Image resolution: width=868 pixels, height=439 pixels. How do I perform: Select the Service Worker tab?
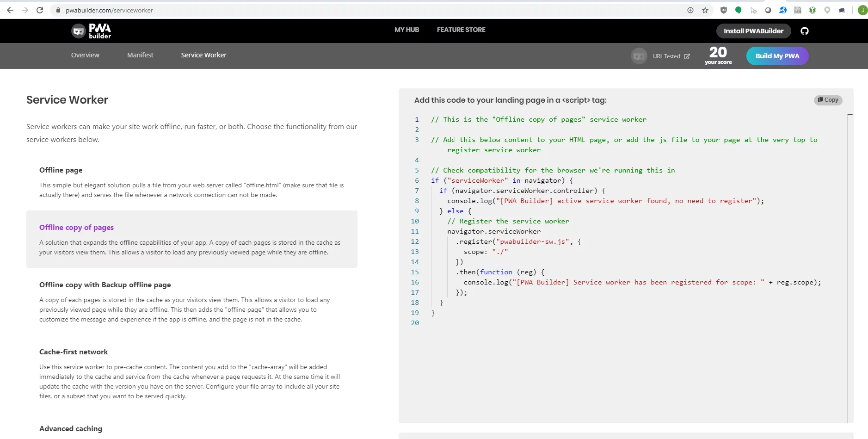coord(203,55)
